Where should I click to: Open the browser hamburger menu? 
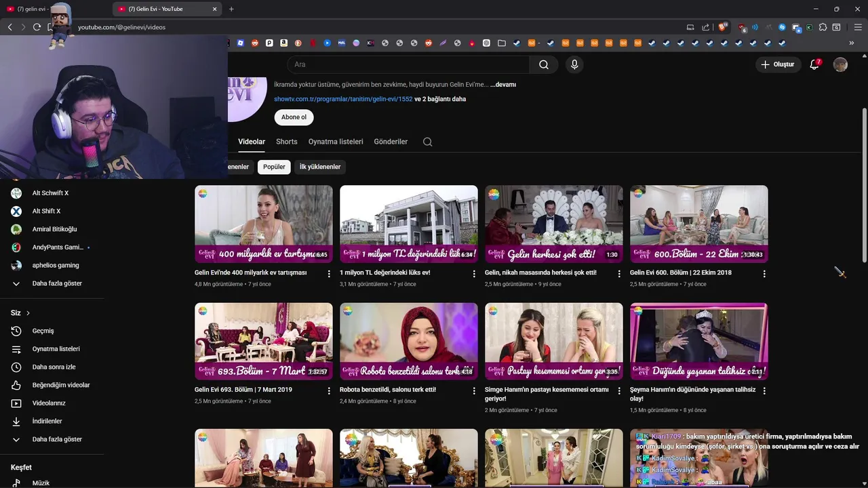pos(857,27)
